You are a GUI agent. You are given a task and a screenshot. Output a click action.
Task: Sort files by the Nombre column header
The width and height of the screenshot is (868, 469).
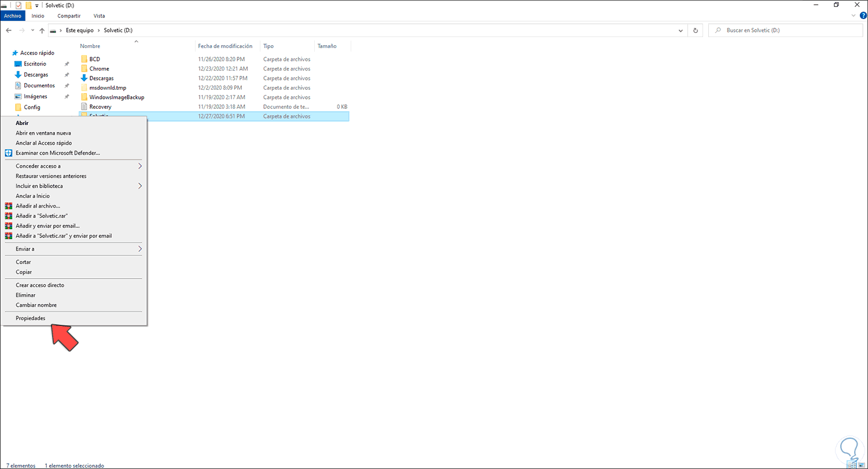click(90, 46)
